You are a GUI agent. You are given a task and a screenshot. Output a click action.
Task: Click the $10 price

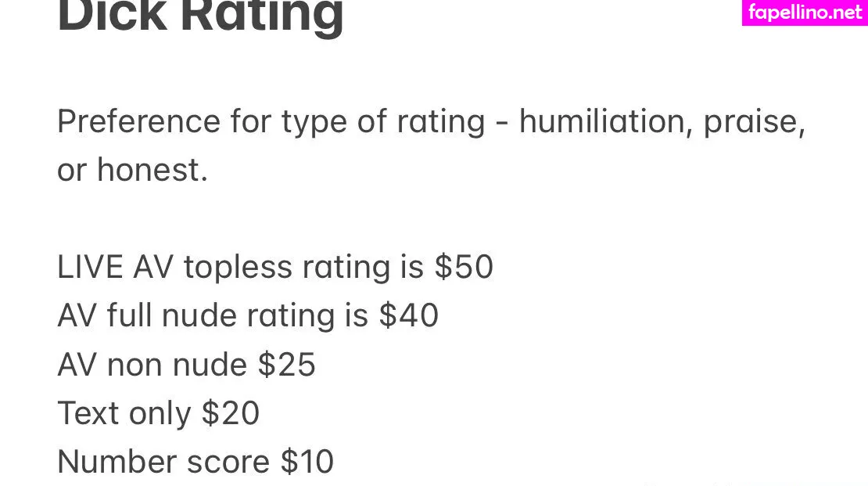tap(307, 462)
